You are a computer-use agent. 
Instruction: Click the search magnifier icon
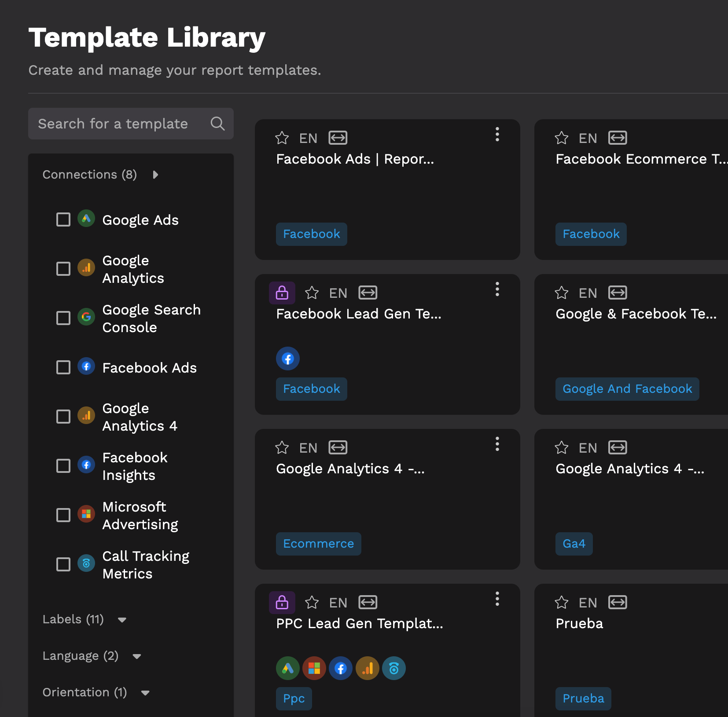tap(217, 124)
